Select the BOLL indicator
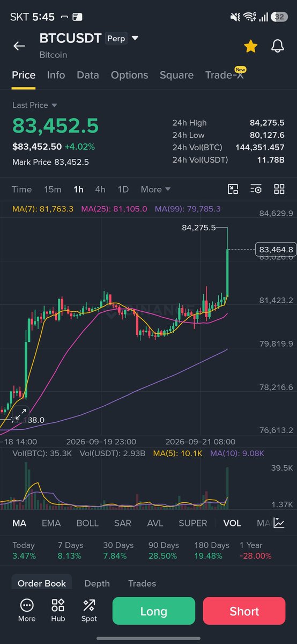This screenshot has width=297, height=644. click(x=87, y=523)
